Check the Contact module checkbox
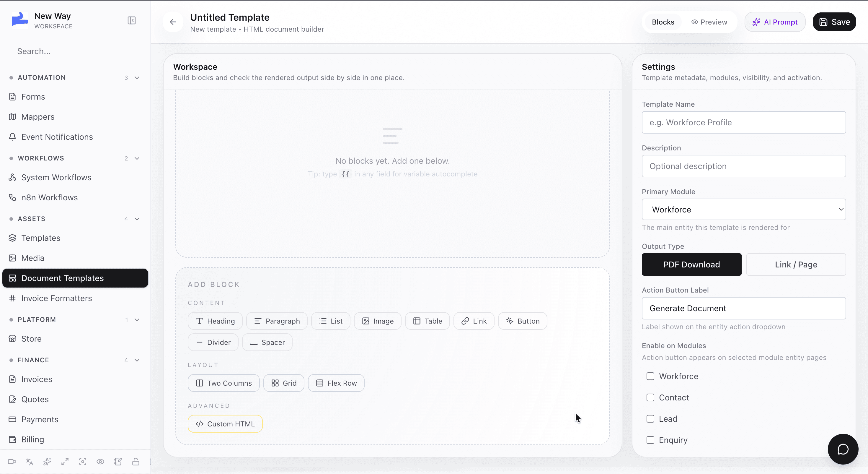Screen dimensions: 868x474 point(650,397)
